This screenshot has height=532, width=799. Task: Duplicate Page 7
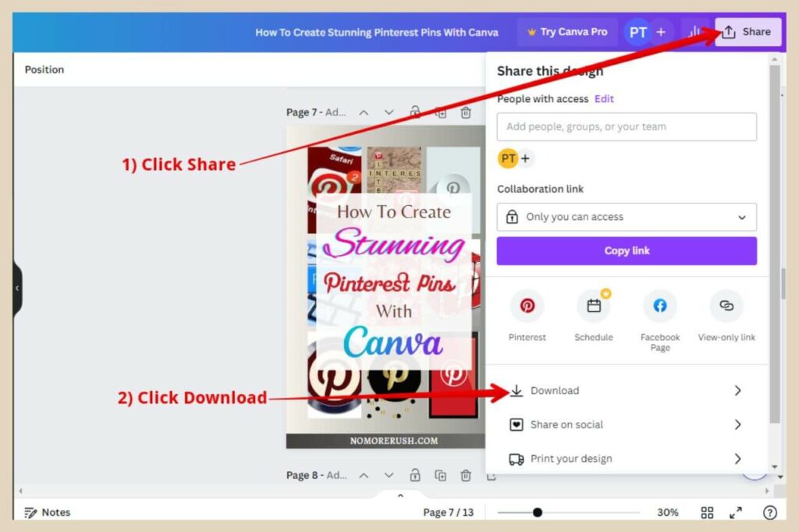pos(441,112)
